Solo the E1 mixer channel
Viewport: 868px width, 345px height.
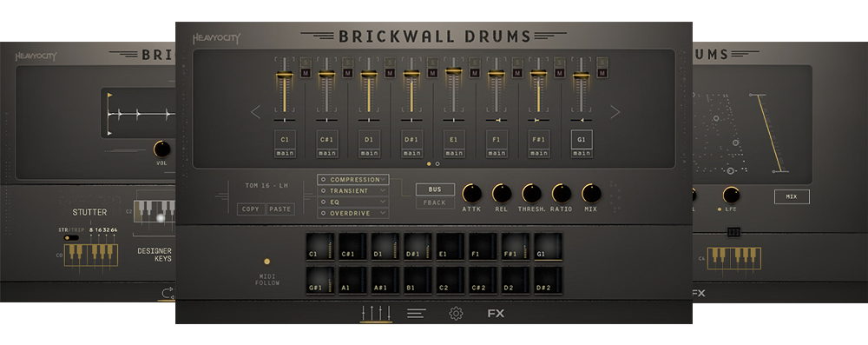point(475,62)
